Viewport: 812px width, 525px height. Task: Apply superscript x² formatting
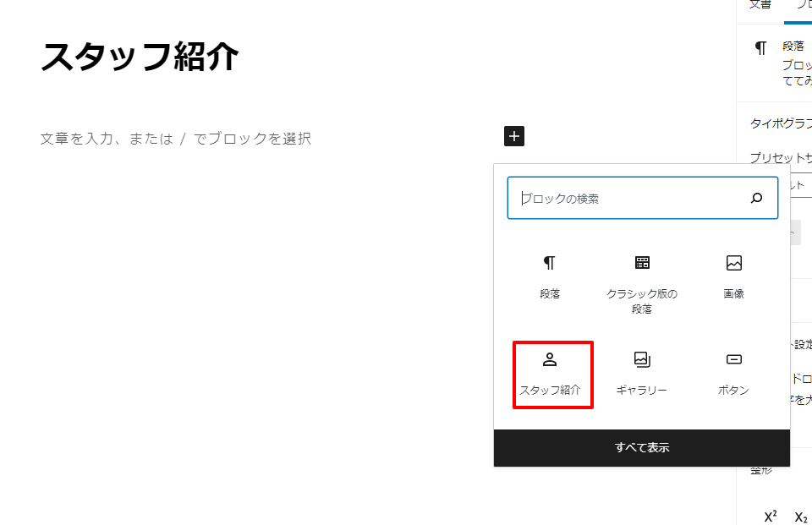click(x=771, y=517)
